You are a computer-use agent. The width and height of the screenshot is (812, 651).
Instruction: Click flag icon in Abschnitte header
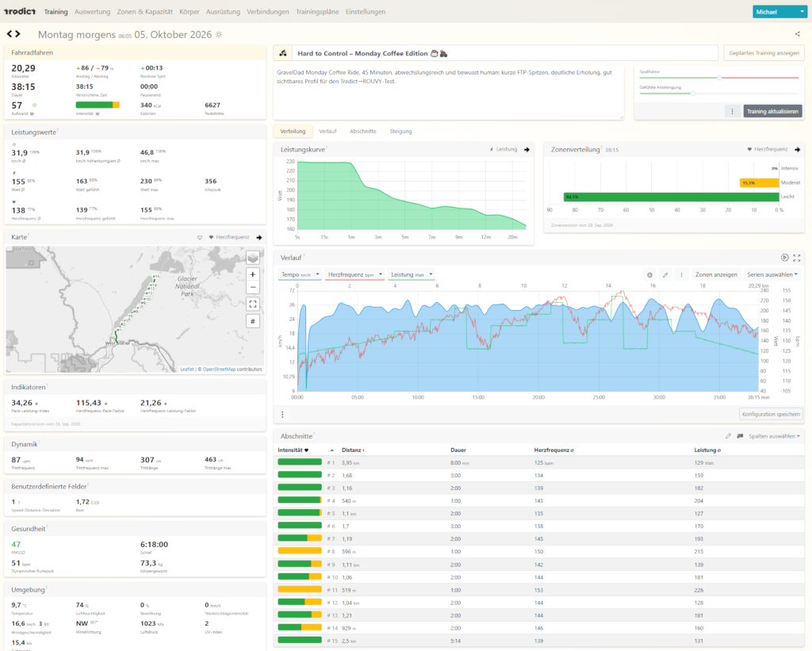(740, 436)
